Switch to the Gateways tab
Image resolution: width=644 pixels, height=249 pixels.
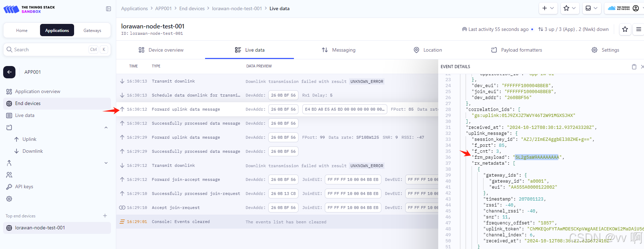point(92,31)
